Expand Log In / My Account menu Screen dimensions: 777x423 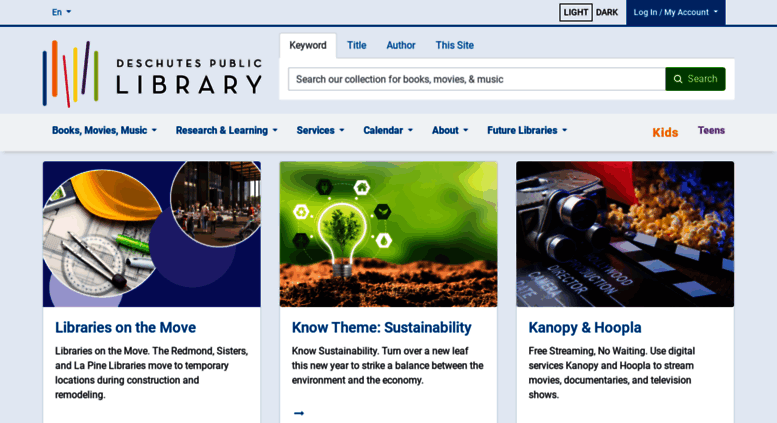[x=675, y=12]
